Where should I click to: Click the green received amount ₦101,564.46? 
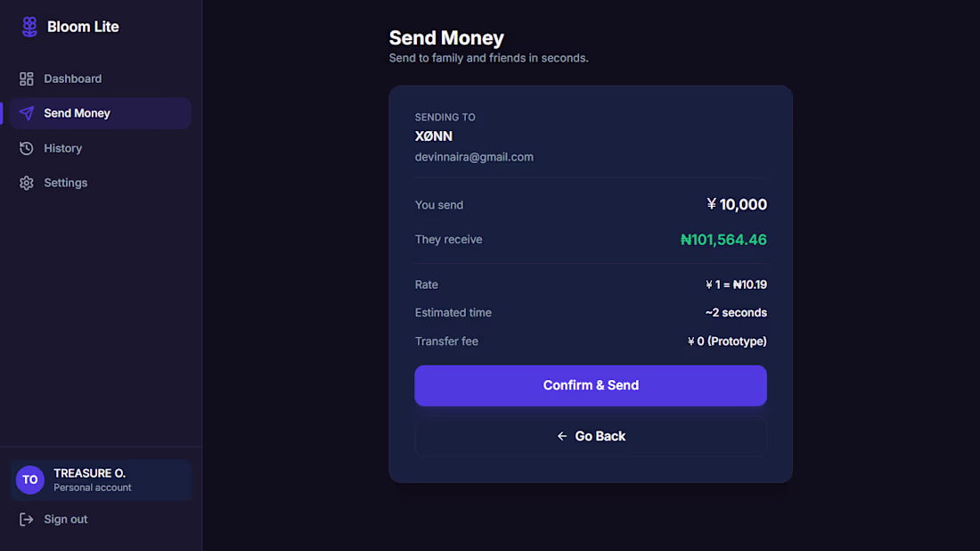click(x=723, y=240)
